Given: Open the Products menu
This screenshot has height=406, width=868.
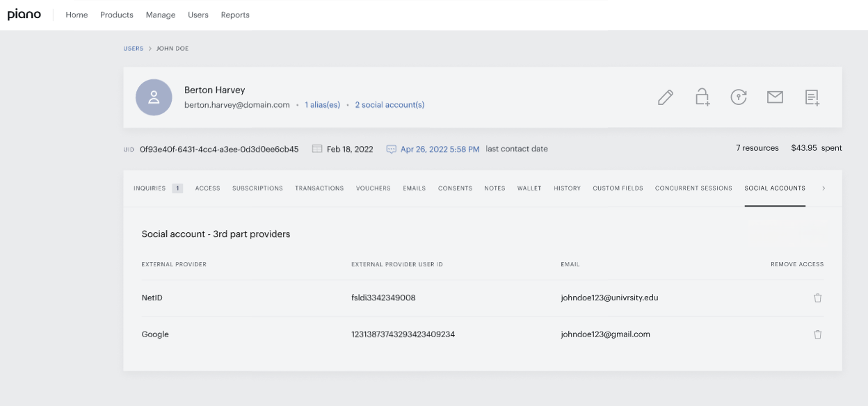Looking at the screenshot, I should (x=117, y=15).
